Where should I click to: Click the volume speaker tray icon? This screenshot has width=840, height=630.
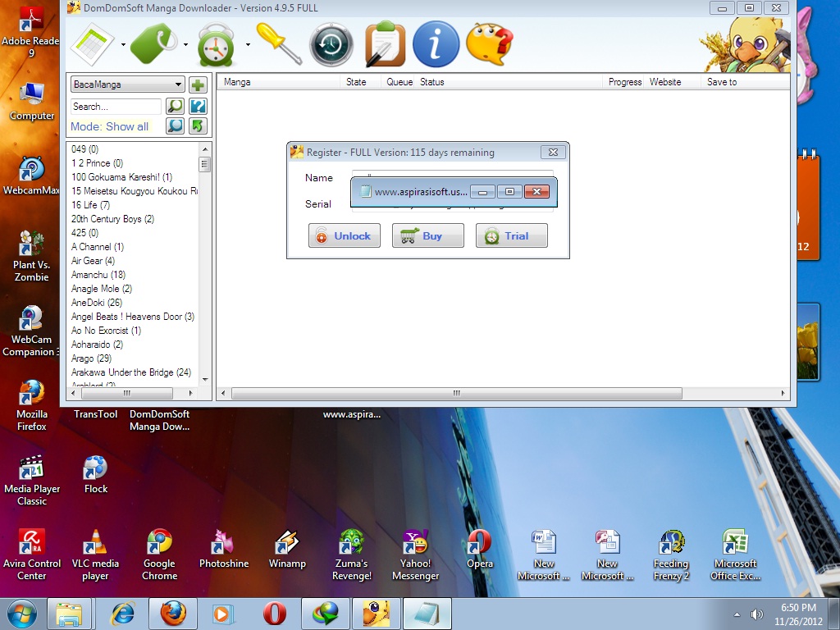756,614
